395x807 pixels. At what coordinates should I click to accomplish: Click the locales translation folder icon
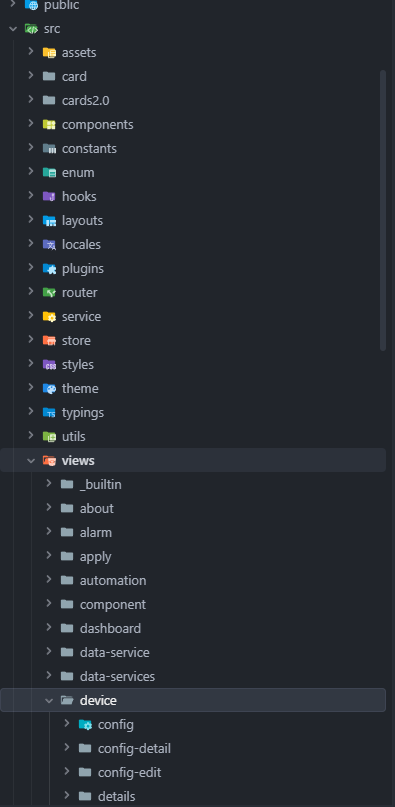tap(49, 244)
